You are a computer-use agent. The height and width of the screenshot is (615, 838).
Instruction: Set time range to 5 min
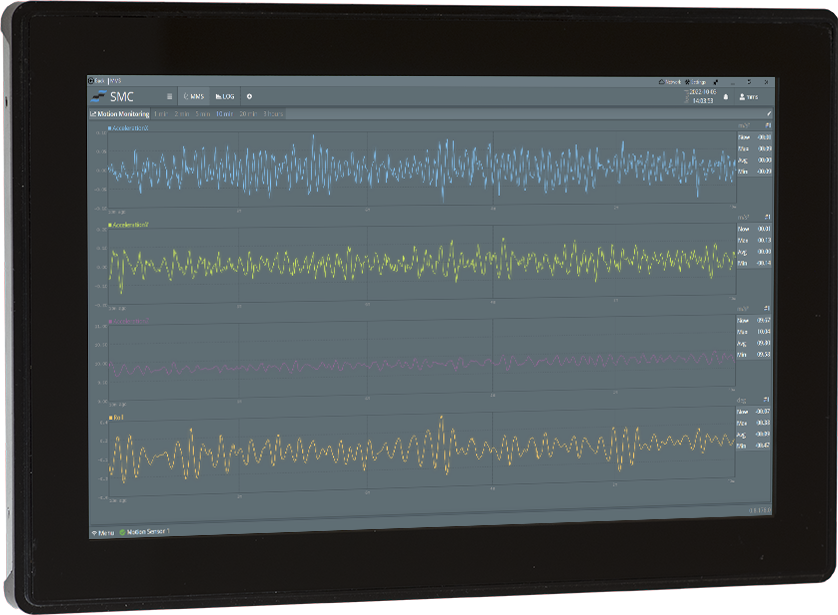click(203, 114)
